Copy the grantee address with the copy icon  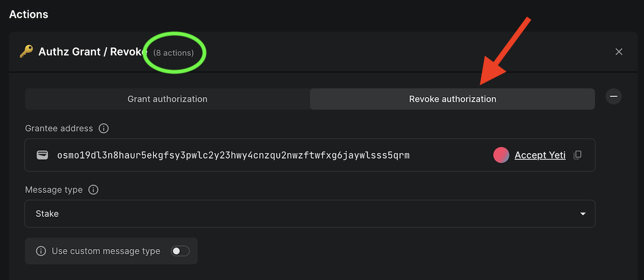click(x=577, y=155)
